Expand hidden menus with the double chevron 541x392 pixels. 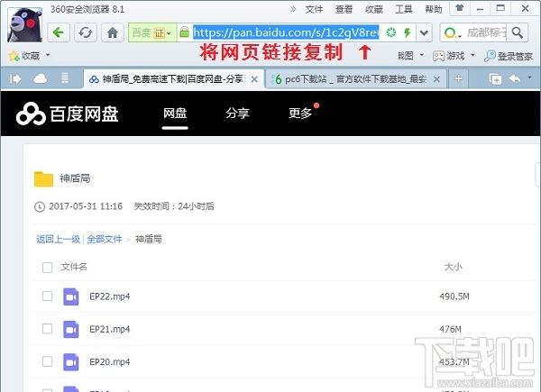(x=293, y=9)
